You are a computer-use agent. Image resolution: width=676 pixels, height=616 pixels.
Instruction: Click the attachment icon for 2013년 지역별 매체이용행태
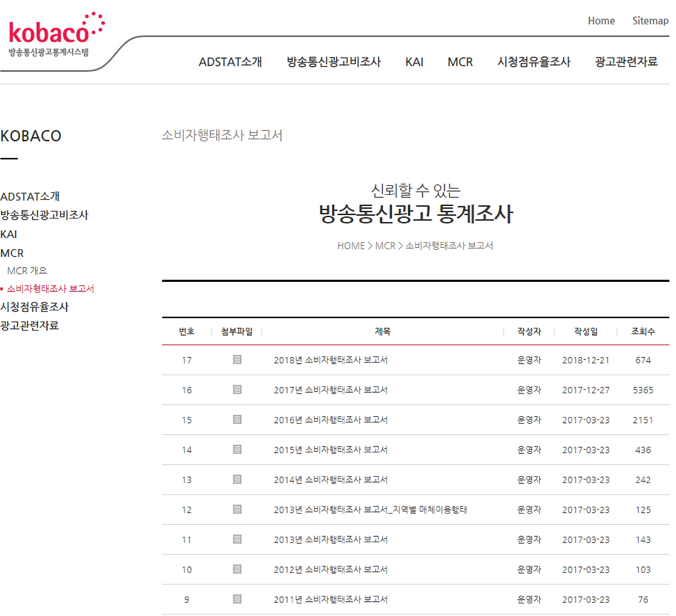[x=237, y=510]
